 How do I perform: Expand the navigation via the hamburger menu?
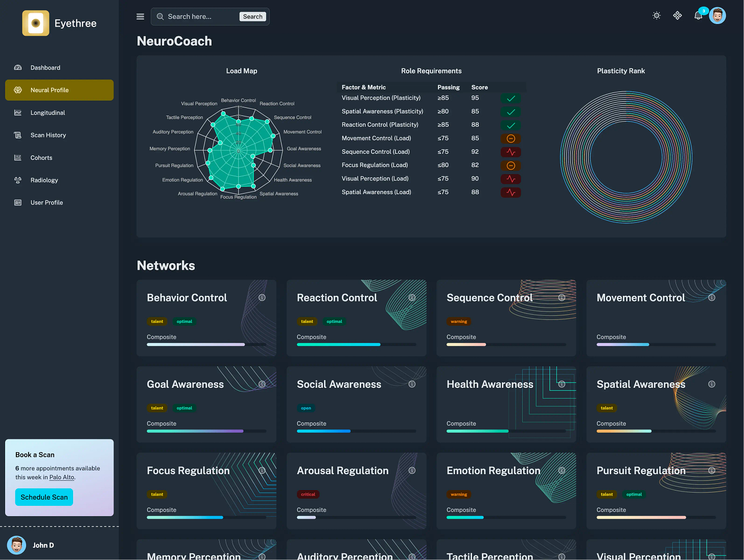pos(140,16)
